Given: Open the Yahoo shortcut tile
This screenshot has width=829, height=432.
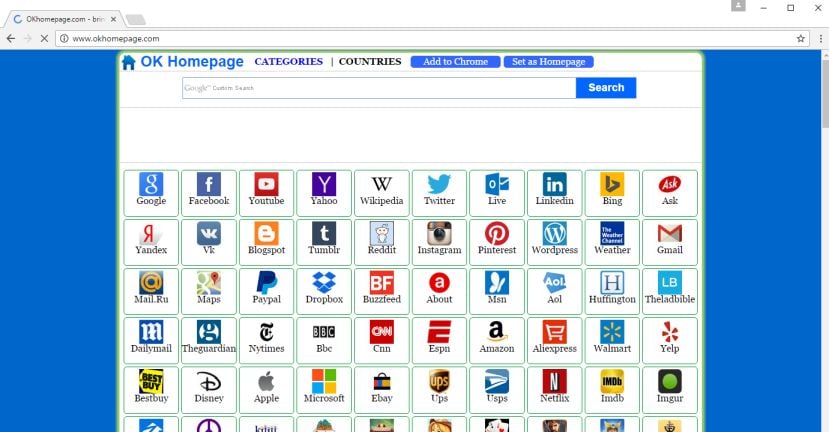Looking at the screenshot, I should pyautogui.click(x=324, y=193).
